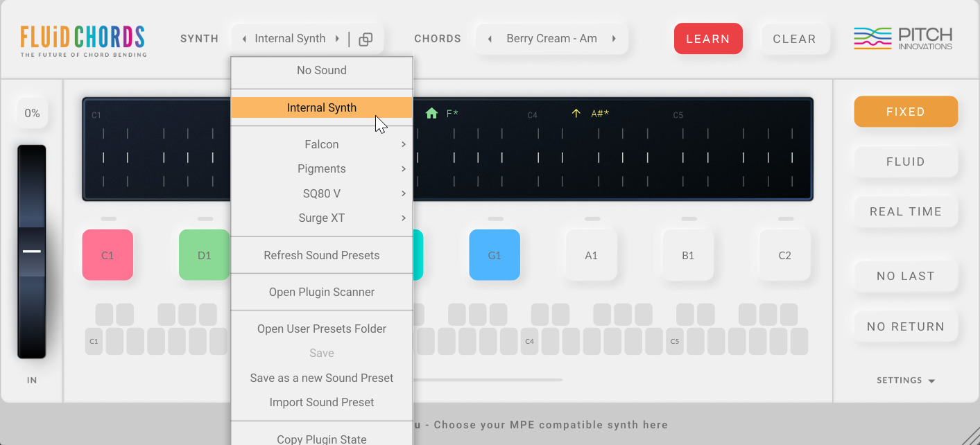Click the B1 chord pad
This screenshot has width=980, height=445.
(688, 255)
